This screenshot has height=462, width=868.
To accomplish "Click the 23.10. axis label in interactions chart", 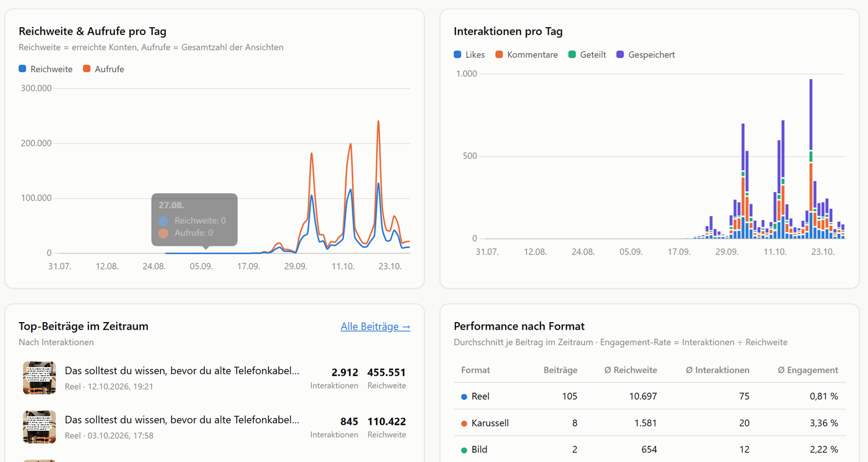I will 823,252.
